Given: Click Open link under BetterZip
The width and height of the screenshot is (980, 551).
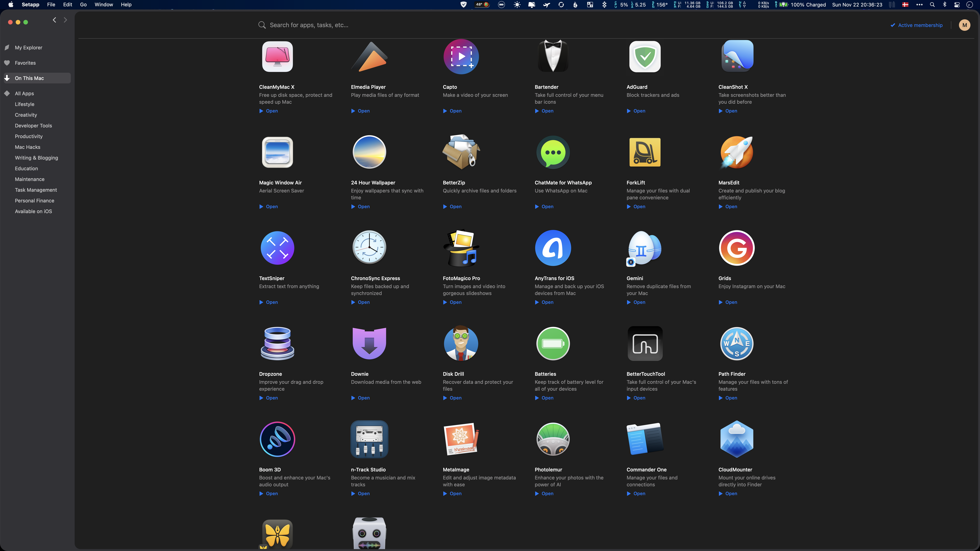Looking at the screenshot, I should (x=452, y=206).
